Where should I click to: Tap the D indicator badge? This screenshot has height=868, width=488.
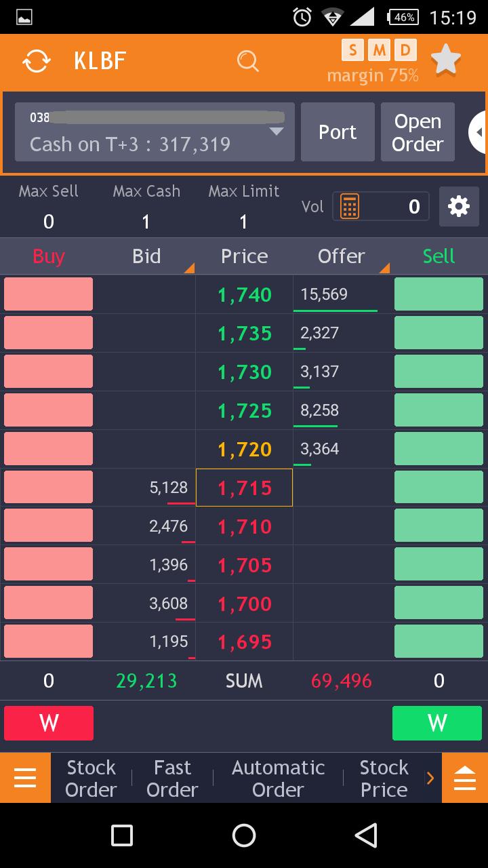click(405, 50)
